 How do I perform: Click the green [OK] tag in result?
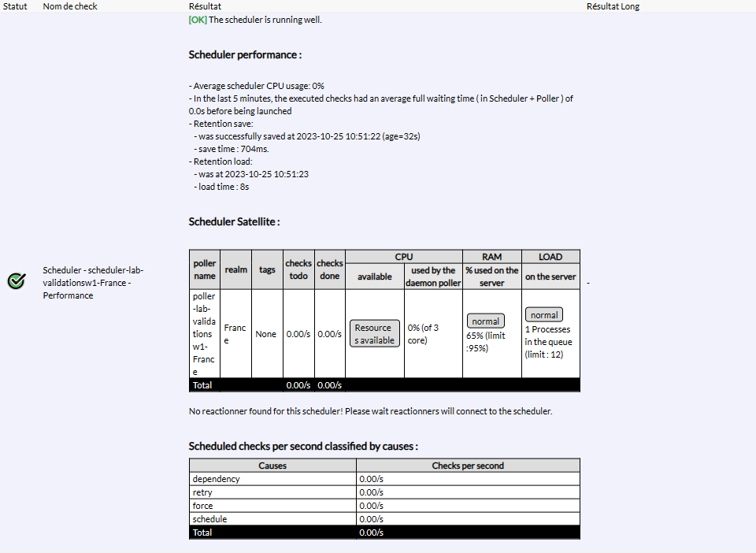pos(198,20)
